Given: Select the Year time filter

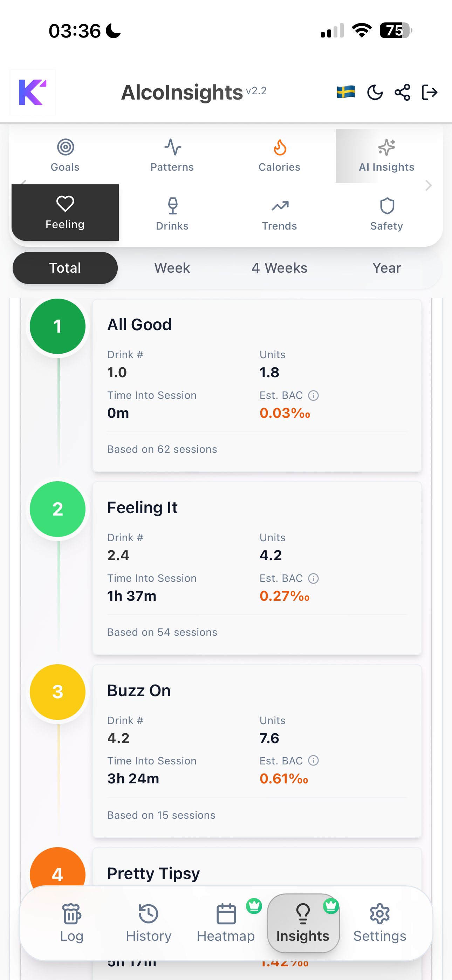Looking at the screenshot, I should (386, 268).
